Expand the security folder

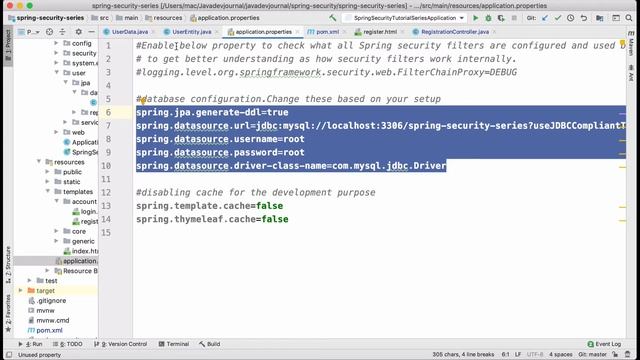(x=56, y=53)
